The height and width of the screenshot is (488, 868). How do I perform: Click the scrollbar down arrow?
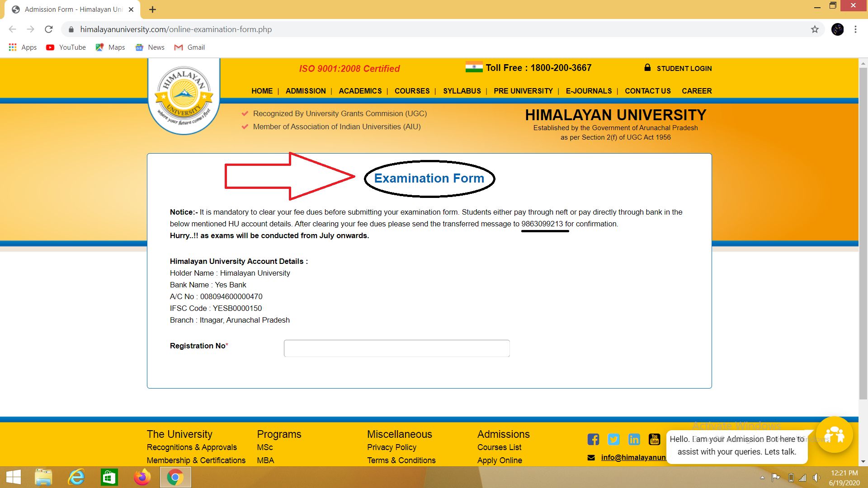[x=863, y=461]
